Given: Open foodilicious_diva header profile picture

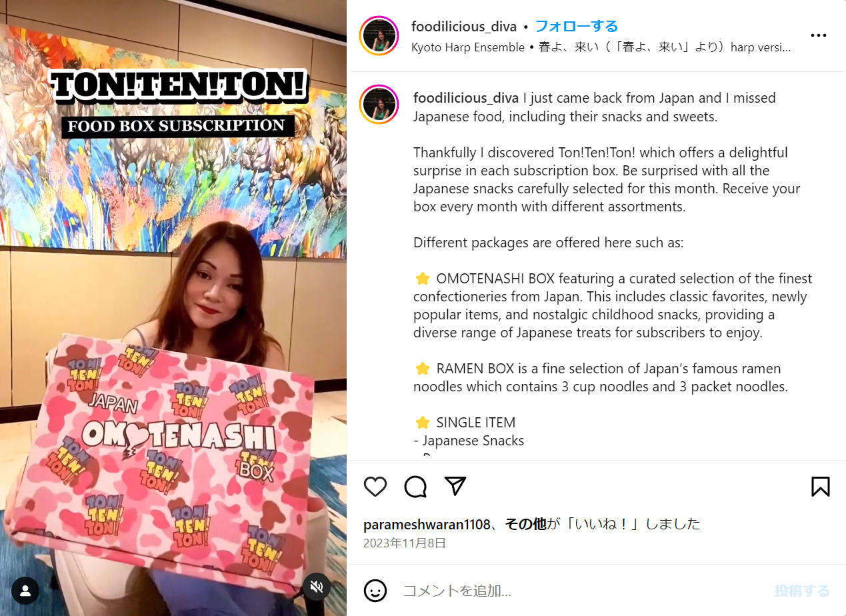Looking at the screenshot, I should tap(379, 36).
